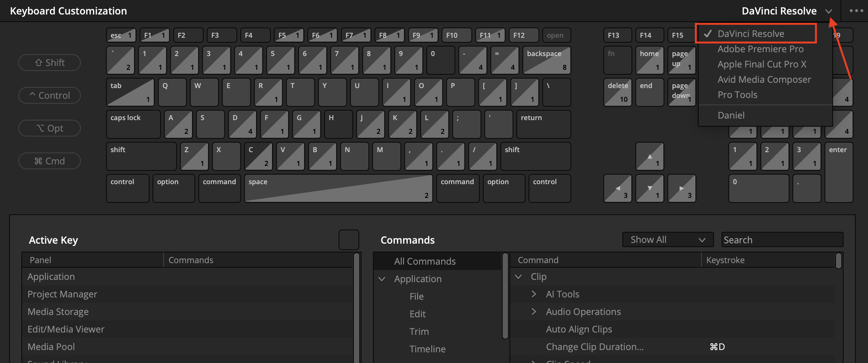Select Application row in Active Key panel
The width and height of the screenshot is (868, 363).
188,276
